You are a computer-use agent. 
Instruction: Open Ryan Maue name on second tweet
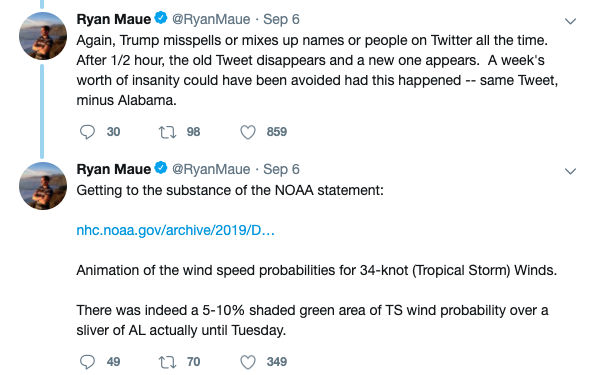pyautogui.click(x=114, y=169)
